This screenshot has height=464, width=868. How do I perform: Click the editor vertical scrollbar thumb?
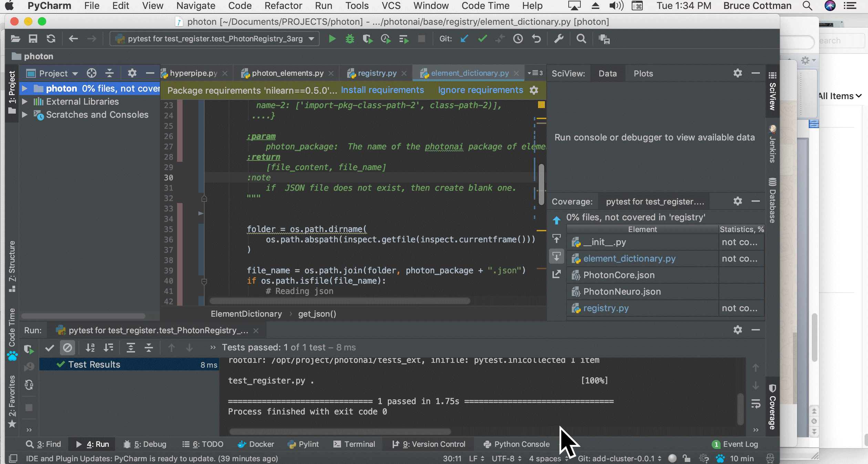tap(541, 184)
